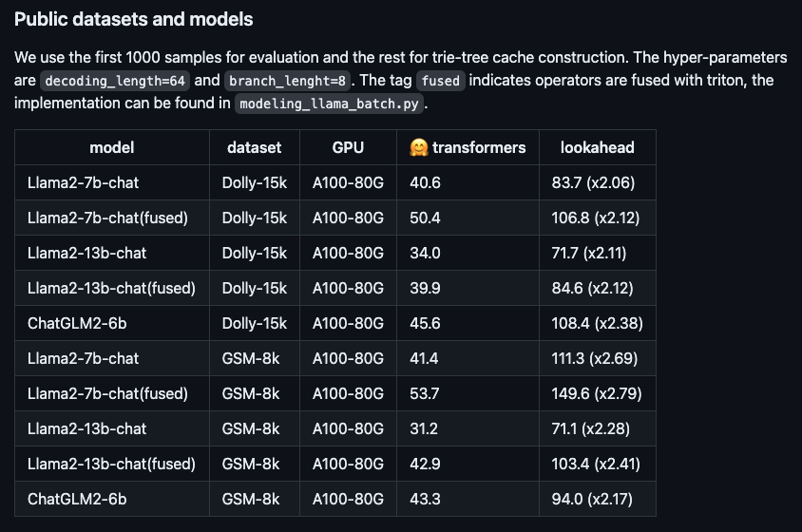Viewport: 802px width, 532px height.
Task: Click the modeling_llama_batch.py file name
Action: (x=329, y=104)
